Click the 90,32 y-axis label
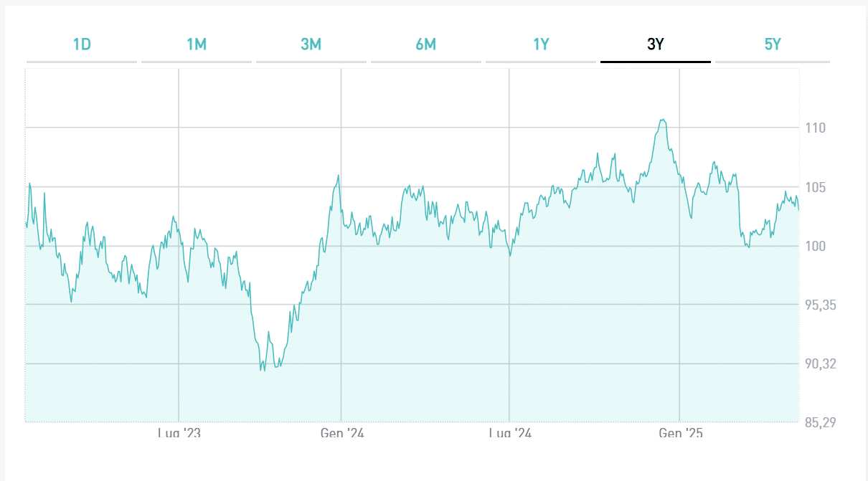The width and height of the screenshot is (868, 481). tap(821, 364)
